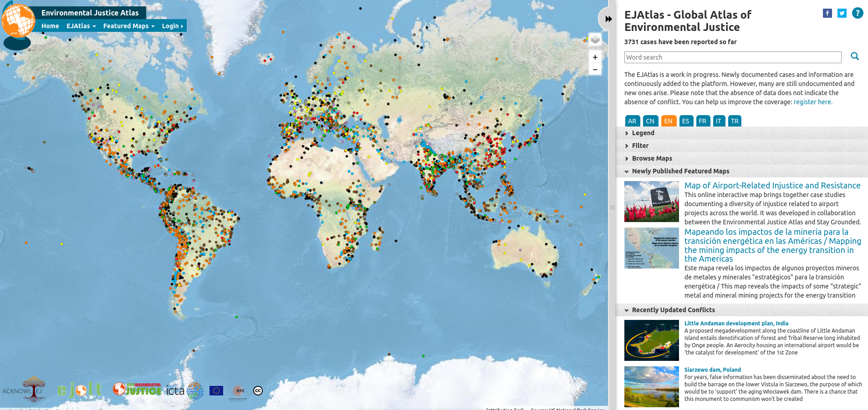Image resolution: width=868 pixels, height=410 pixels.
Task: Switch language to TR
Action: tap(735, 121)
